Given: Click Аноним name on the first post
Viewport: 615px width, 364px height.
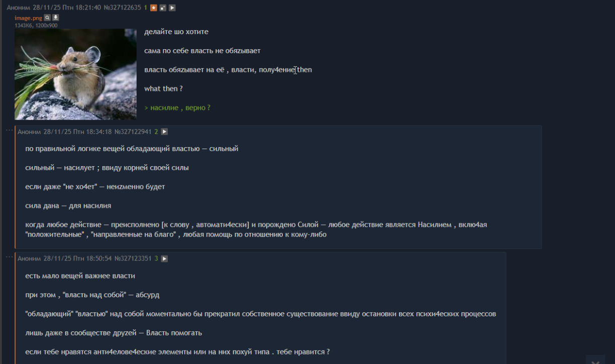Looking at the screenshot, I should point(19,8).
